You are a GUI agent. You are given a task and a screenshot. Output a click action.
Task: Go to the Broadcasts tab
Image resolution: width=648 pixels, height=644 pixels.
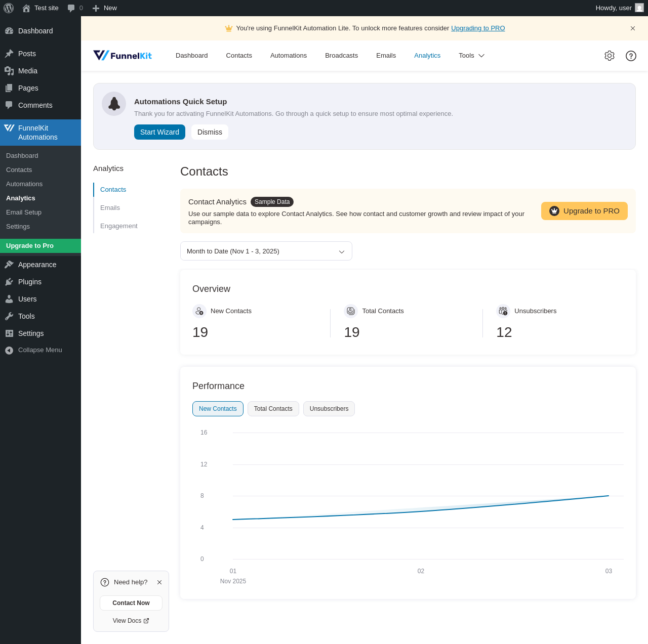[341, 56]
